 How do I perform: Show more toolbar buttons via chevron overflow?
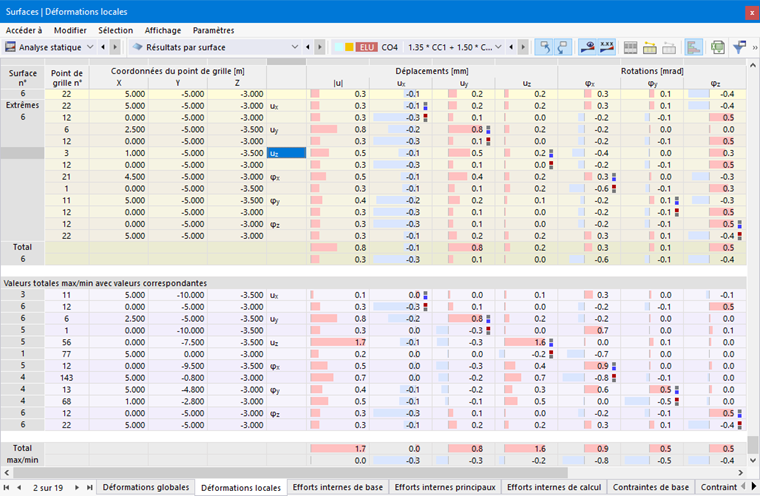click(755, 48)
